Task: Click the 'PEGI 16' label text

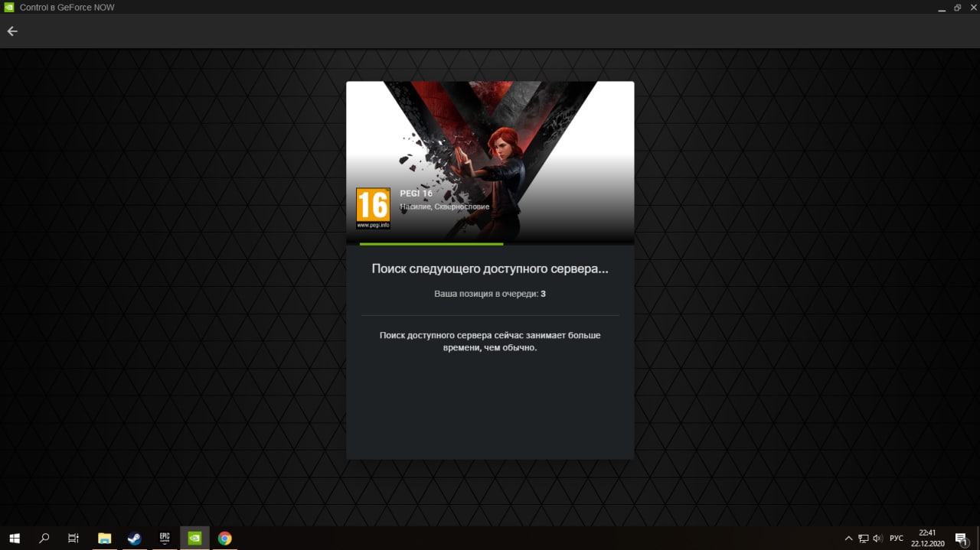Action: point(416,194)
